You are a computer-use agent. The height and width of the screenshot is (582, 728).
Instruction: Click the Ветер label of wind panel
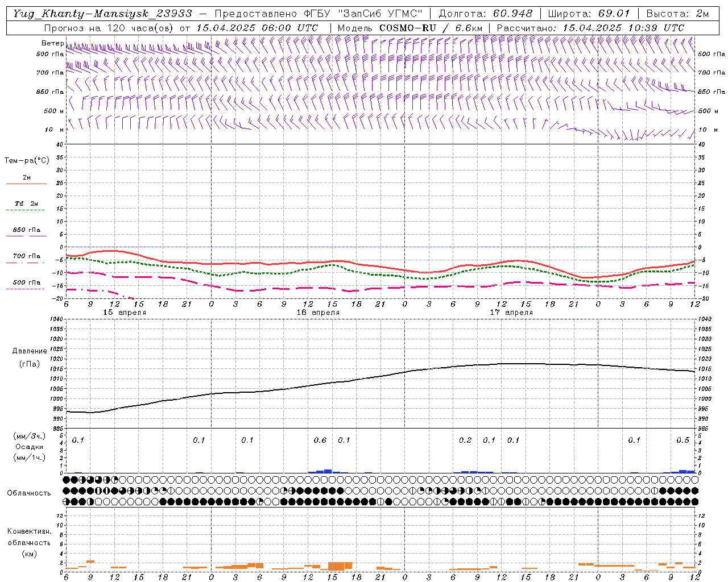click(52, 43)
